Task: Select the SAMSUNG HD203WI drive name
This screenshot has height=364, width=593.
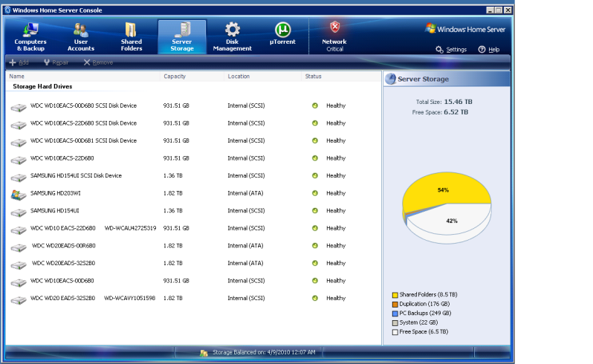Action: (x=55, y=193)
